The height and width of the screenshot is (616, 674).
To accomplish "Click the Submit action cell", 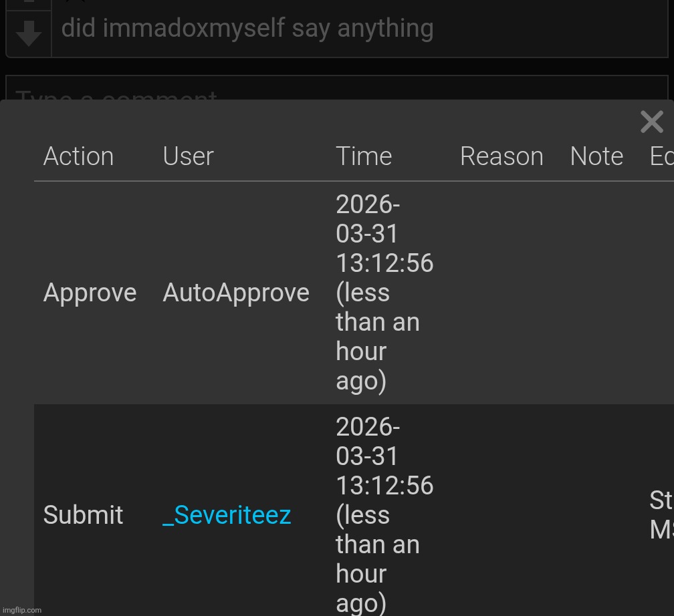I will point(83,515).
